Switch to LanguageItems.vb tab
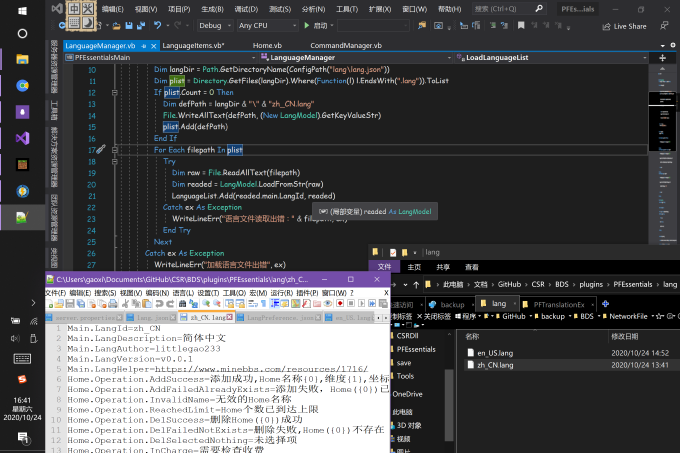This screenshot has width=680, height=453. pyautogui.click(x=193, y=46)
